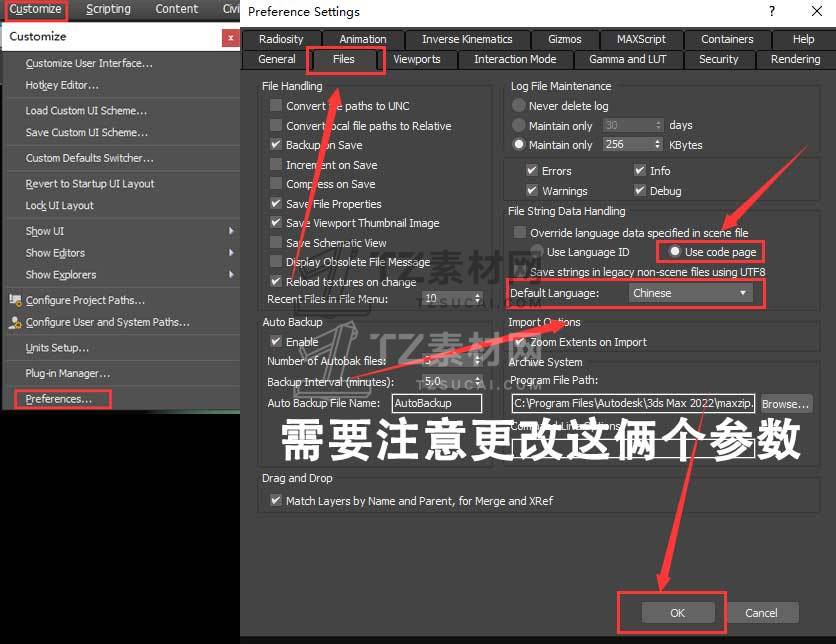The width and height of the screenshot is (836, 644).
Task: Open the Hotkey Editor...
Action: (x=62, y=85)
